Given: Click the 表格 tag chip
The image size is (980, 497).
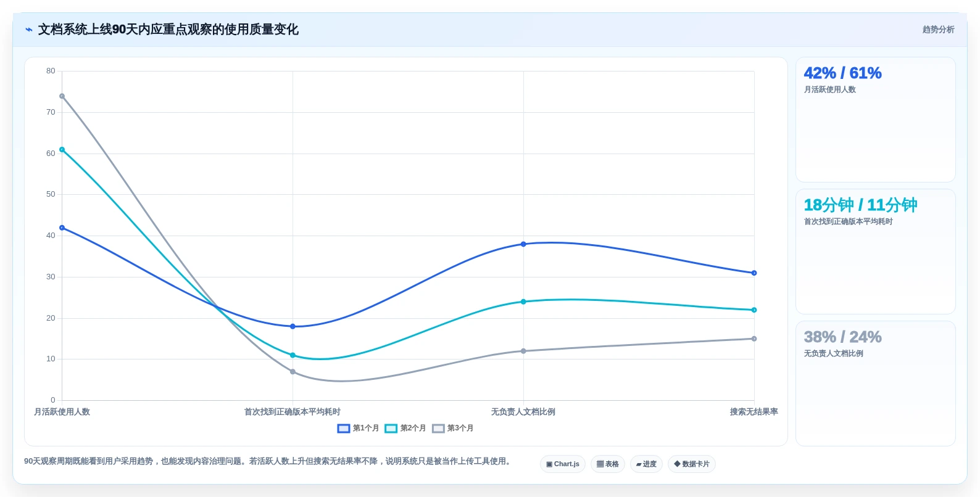Looking at the screenshot, I should pyautogui.click(x=608, y=464).
